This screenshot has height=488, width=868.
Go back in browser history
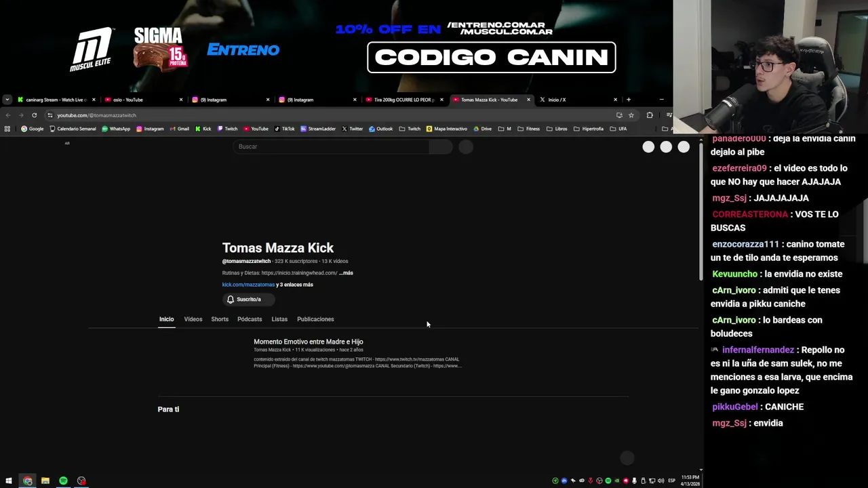[x=7, y=115]
